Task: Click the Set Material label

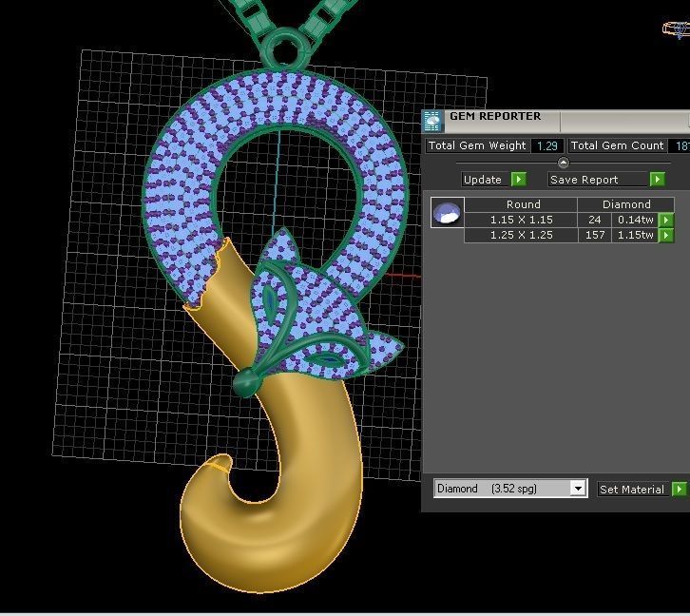Action: pyautogui.click(x=632, y=490)
